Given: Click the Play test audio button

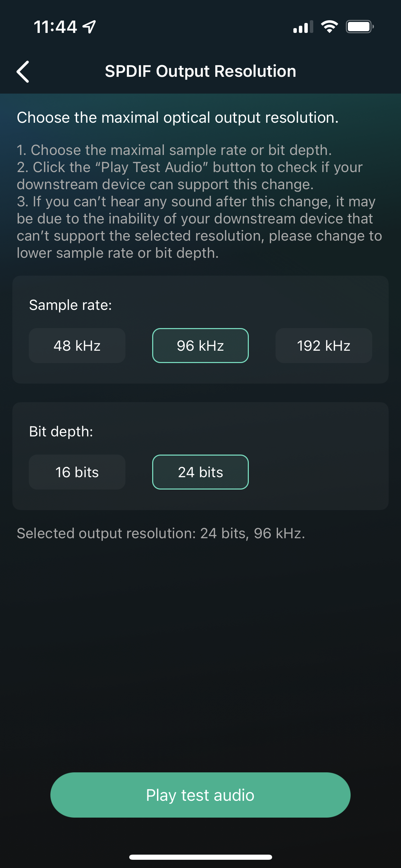Looking at the screenshot, I should coord(200,795).
